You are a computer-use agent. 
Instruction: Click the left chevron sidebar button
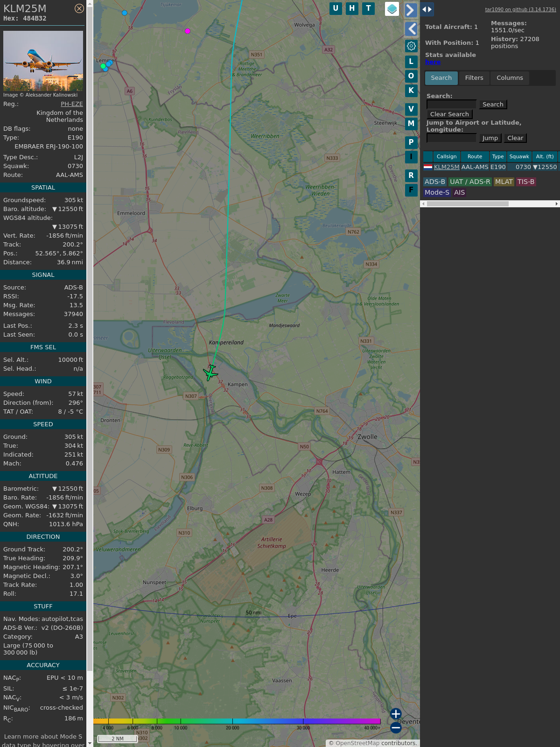(x=411, y=29)
